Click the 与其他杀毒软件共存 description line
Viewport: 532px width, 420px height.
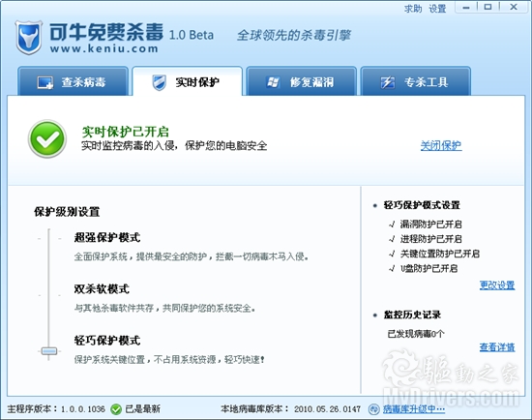pos(164,308)
